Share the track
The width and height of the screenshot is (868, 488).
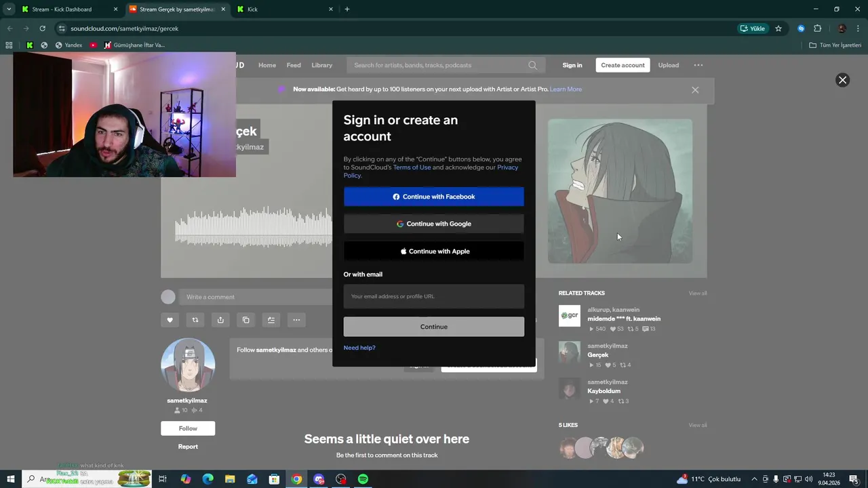220,320
